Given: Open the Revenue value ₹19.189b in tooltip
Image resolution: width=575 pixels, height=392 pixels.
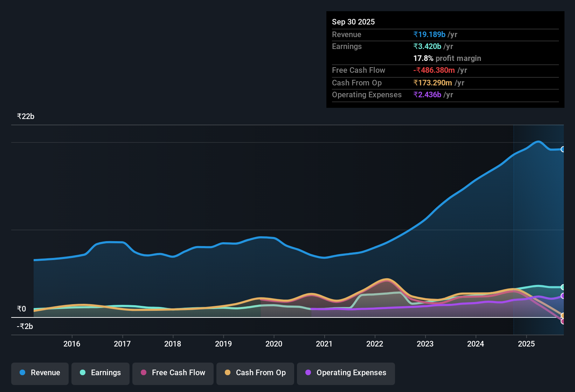Looking at the screenshot, I should (x=429, y=34).
